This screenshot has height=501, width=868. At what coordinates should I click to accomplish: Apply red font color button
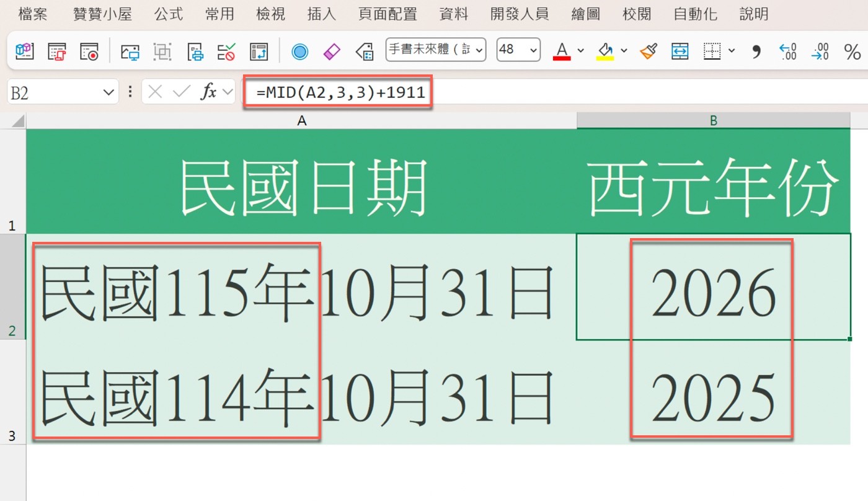[x=562, y=51]
